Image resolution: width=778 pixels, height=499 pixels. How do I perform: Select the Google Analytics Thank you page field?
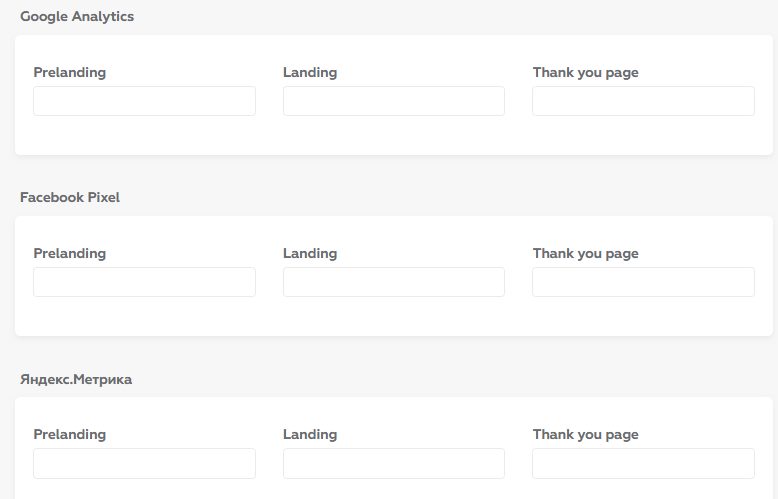(x=643, y=101)
